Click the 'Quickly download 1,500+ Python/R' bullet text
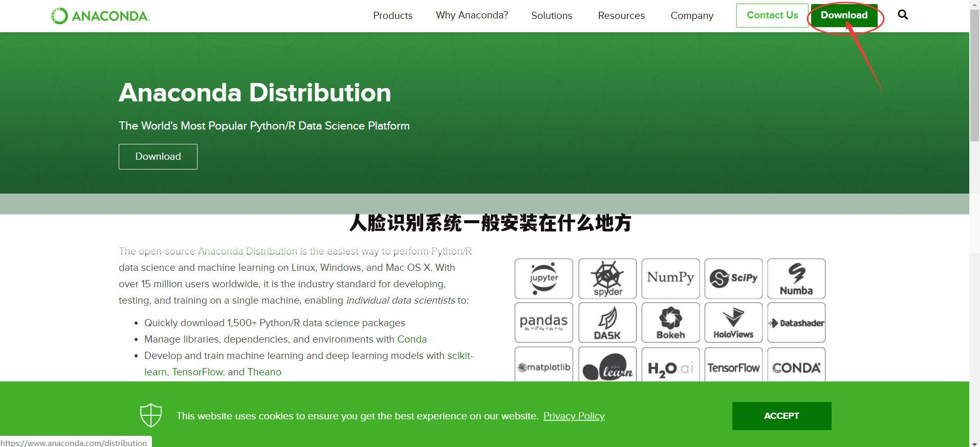980x447 pixels. 275,323
